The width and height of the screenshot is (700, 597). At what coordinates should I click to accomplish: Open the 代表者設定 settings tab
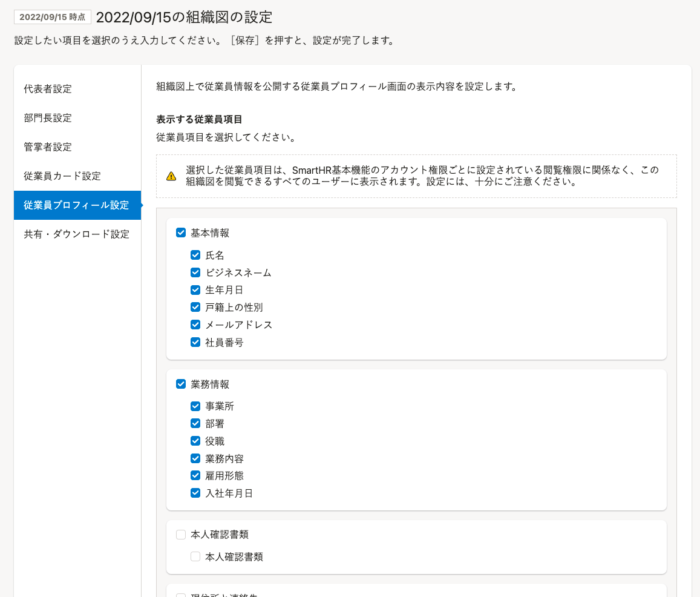tap(48, 89)
